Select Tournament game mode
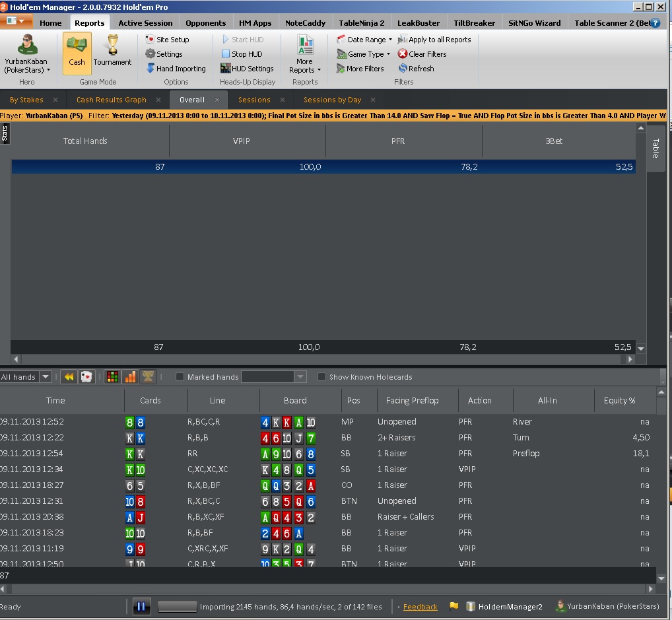Image resolution: width=672 pixels, height=620 pixels. (112, 52)
